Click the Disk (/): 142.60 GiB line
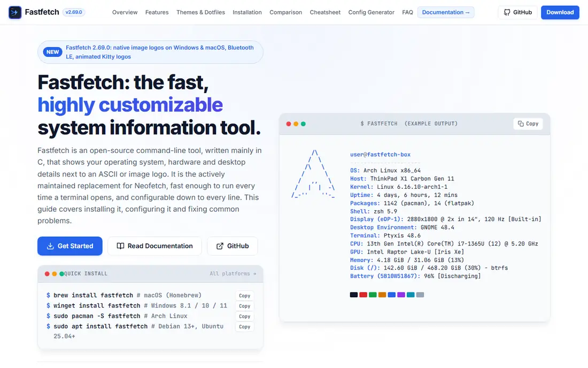This screenshot has height=368, width=588. pos(429,268)
